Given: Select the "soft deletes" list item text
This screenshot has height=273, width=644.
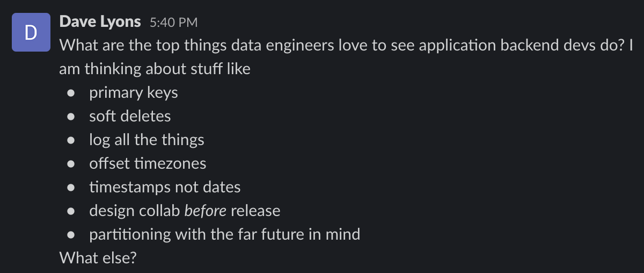Looking at the screenshot, I should click(x=130, y=117).
